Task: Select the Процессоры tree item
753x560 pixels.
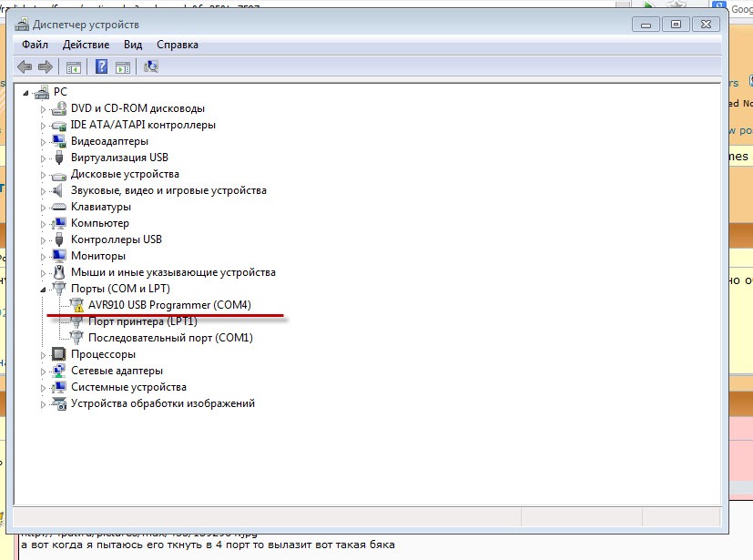Action: tap(103, 354)
